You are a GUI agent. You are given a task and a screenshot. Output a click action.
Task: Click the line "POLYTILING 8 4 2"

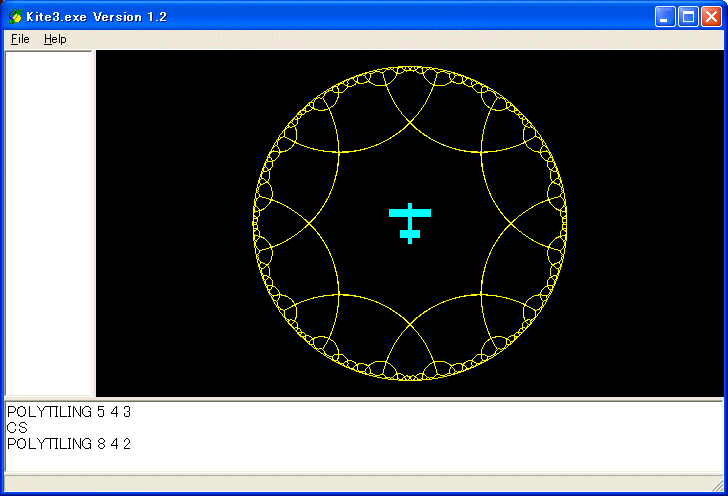click(x=69, y=444)
